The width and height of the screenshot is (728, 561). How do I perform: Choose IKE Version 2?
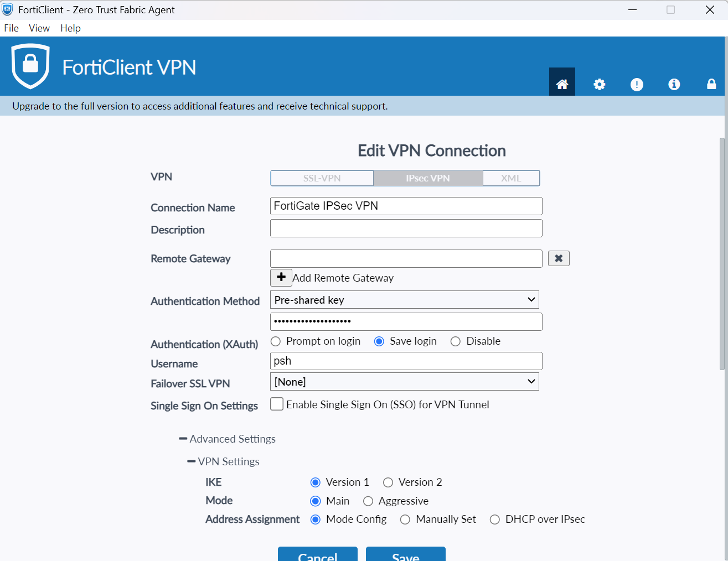388,482
